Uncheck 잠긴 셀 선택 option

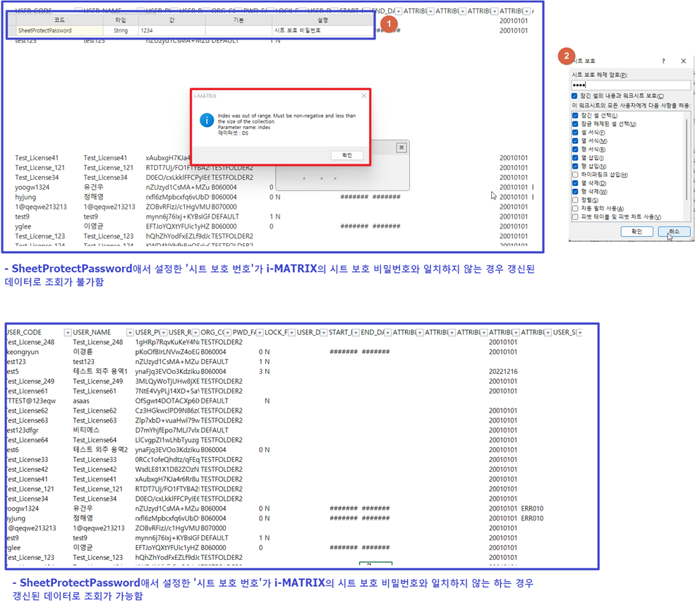pyautogui.click(x=575, y=116)
